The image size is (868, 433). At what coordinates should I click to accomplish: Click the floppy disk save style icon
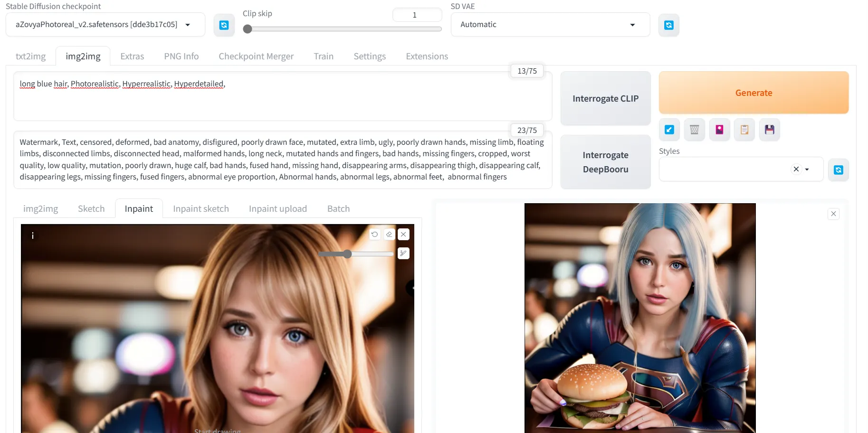[x=770, y=130]
